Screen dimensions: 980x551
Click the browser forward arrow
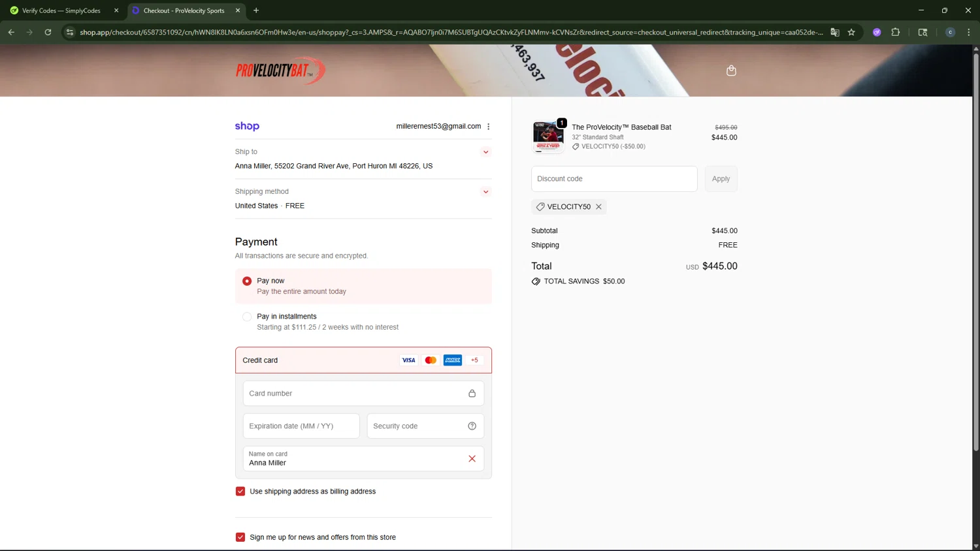tap(29, 32)
